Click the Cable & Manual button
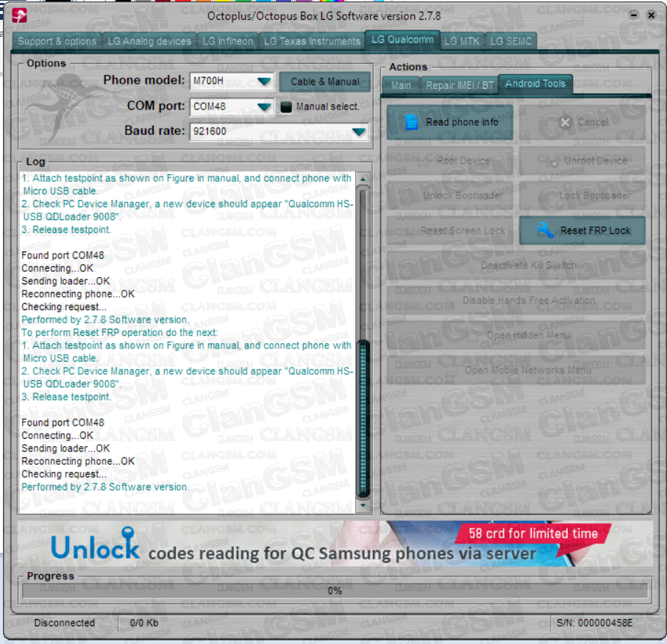This screenshot has height=644, width=667. [x=325, y=82]
